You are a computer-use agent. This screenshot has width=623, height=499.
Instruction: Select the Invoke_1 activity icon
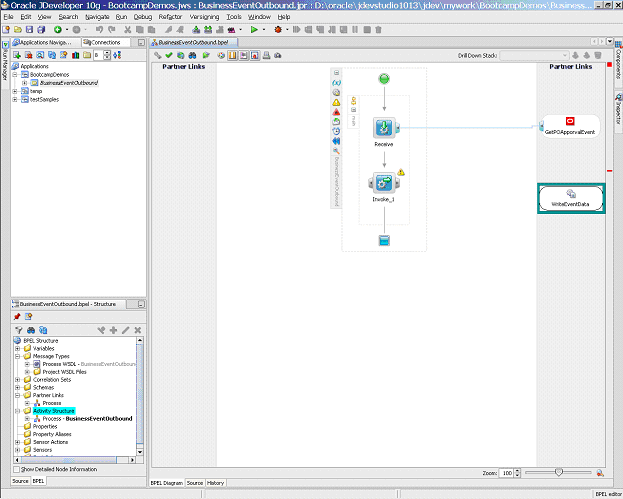(x=384, y=183)
